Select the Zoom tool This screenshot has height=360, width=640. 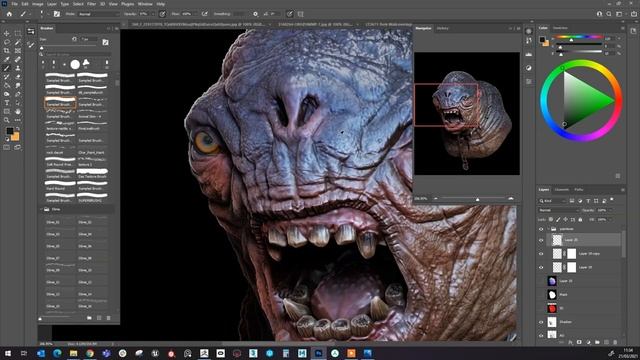[7, 120]
